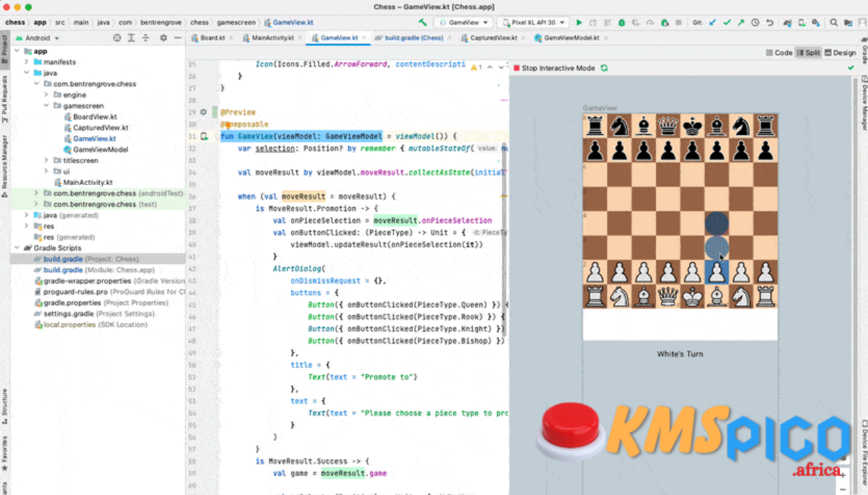The image size is (868, 495).
Task: Switch to the MainActivity.kt editor tab
Action: point(273,38)
